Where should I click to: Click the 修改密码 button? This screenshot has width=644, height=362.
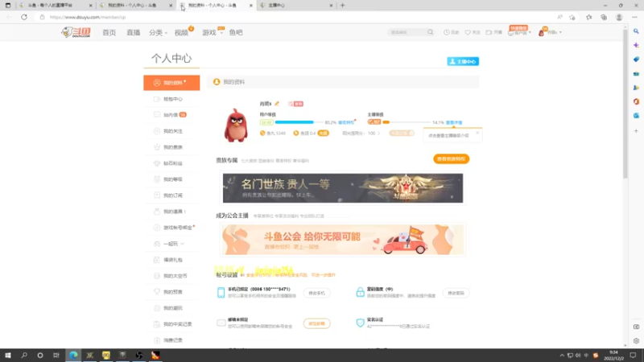456,293
